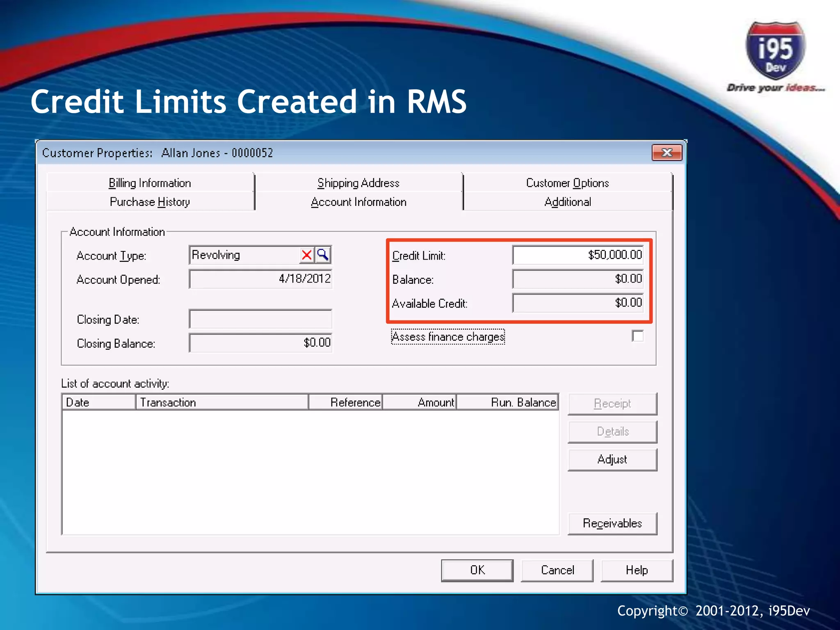Open the Shipping Address tab
Image resolution: width=840 pixels, height=630 pixels.
tap(358, 183)
